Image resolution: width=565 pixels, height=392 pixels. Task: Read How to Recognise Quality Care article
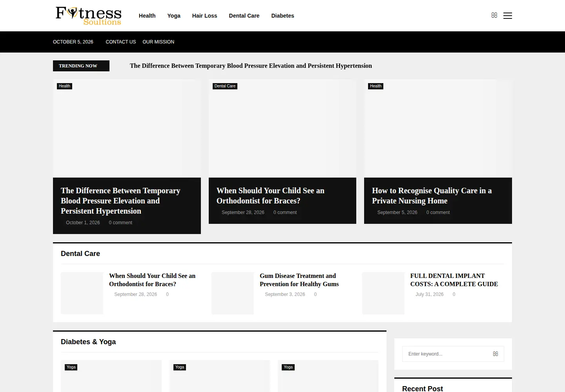[x=432, y=196]
